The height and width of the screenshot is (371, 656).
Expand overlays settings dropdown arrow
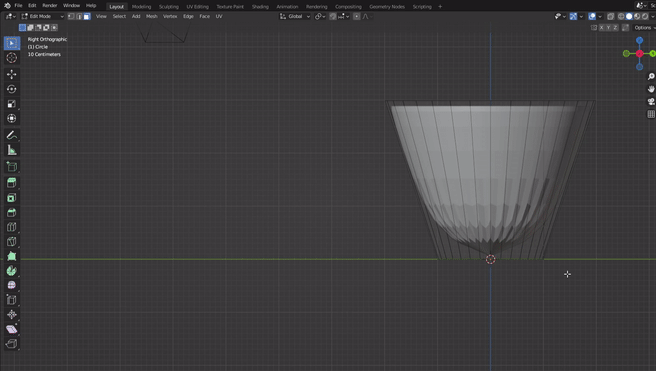pos(600,16)
